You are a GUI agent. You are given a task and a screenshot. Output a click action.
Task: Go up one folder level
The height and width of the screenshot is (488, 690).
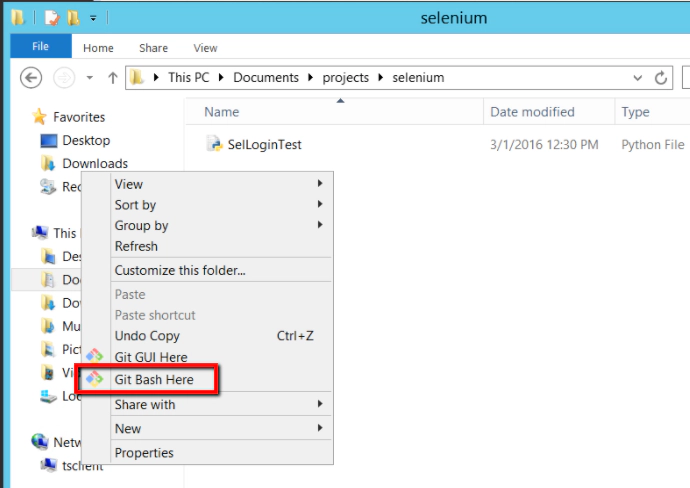[113, 78]
